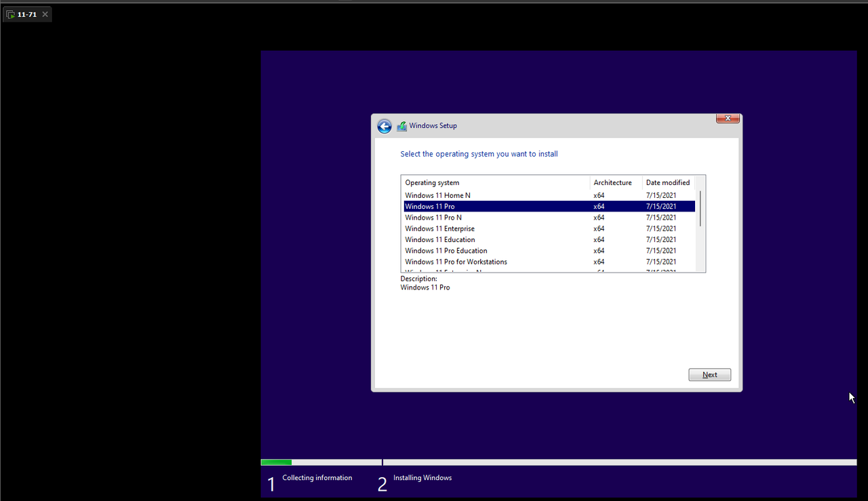Click the 7/15/2021 date for Windows 11 Home N
Screen dimensions: 868x501
click(x=661, y=195)
